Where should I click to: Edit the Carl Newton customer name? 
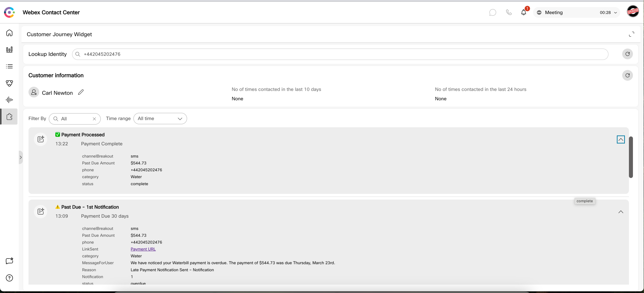[x=81, y=92]
